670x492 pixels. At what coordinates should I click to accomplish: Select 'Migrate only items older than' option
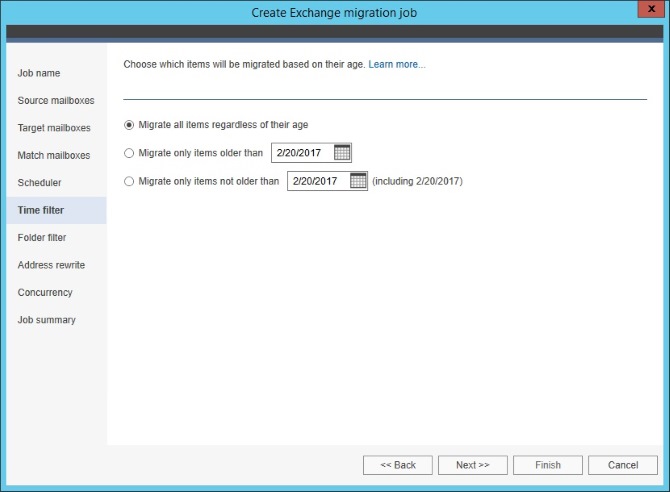click(x=129, y=153)
